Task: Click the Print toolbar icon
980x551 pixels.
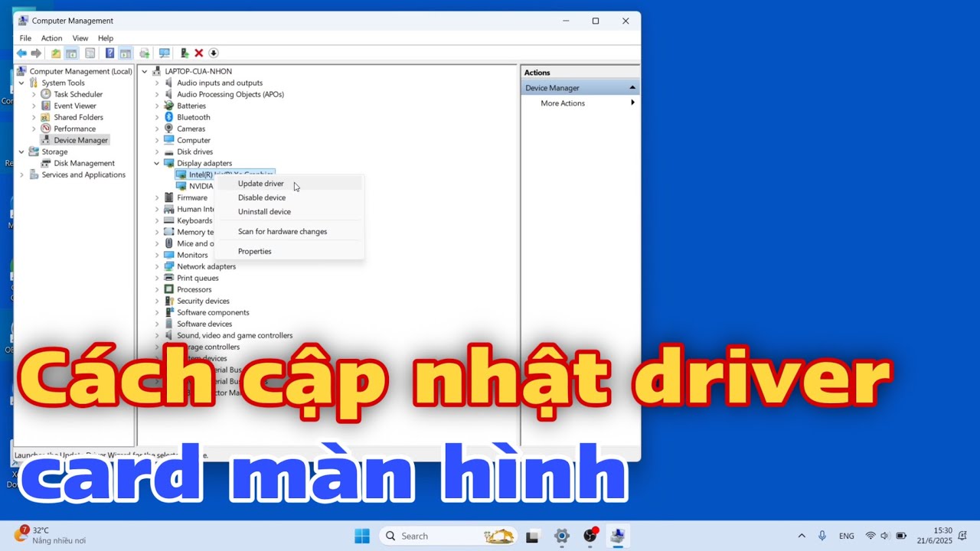Action: pos(145,53)
